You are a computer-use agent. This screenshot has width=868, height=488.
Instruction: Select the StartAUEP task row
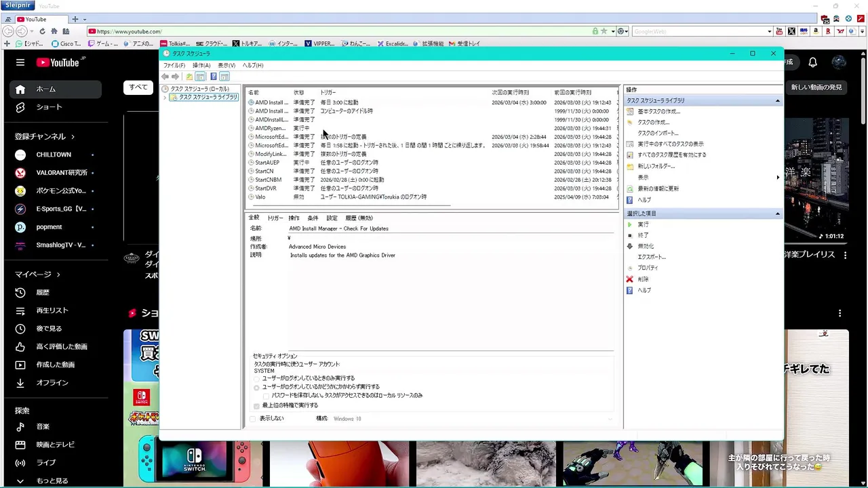tap(433, 163)
